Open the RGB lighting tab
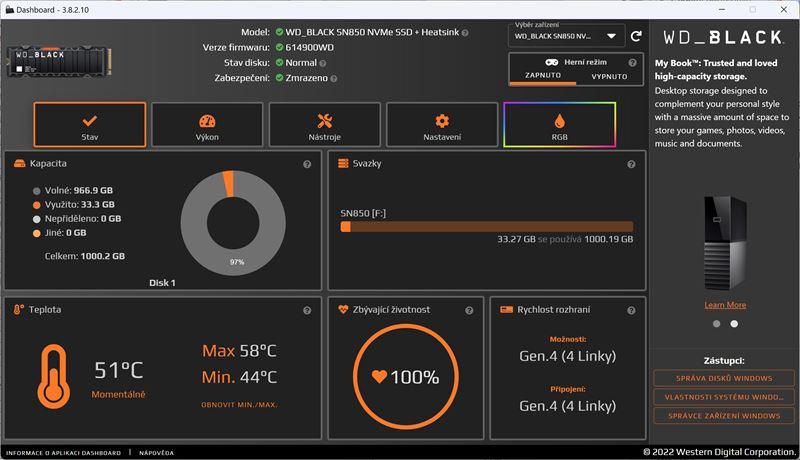The height and width of the screenshot is (460, 800). click(x=559, y=125)
